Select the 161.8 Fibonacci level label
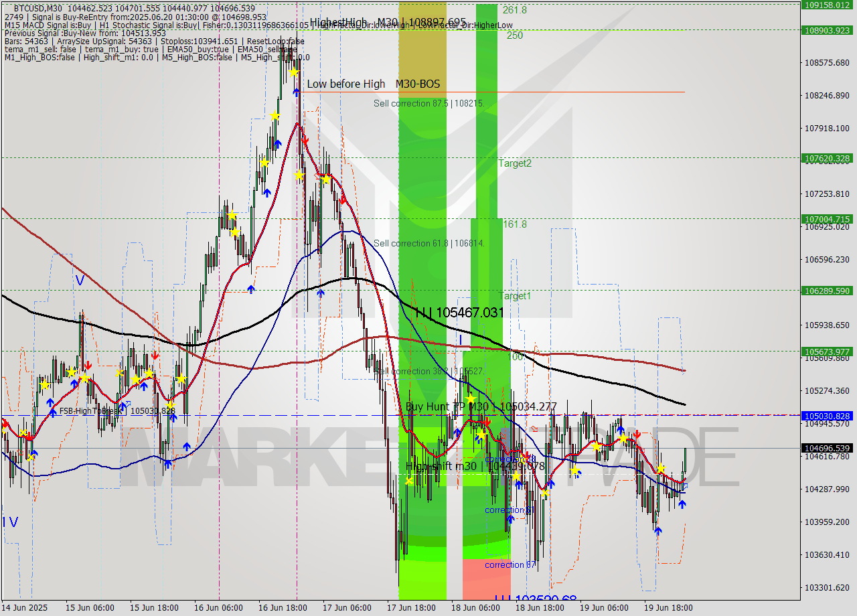 [514, 224]
